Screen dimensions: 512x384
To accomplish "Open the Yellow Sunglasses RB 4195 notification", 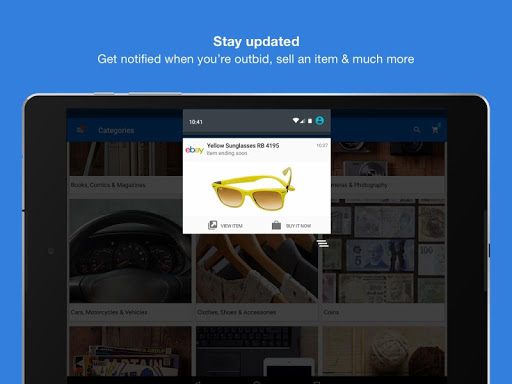I will (x=257, y=149).
